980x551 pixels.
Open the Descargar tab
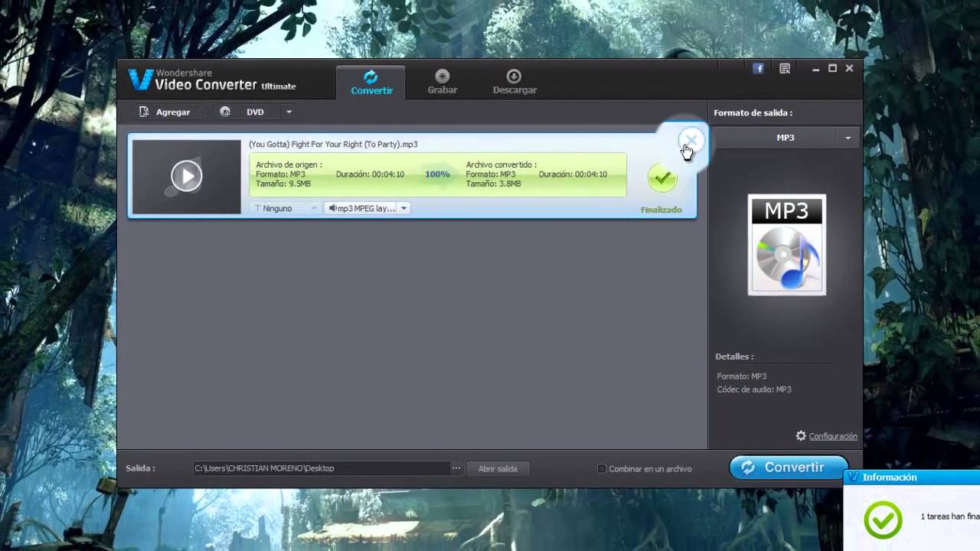pos(514,83)
